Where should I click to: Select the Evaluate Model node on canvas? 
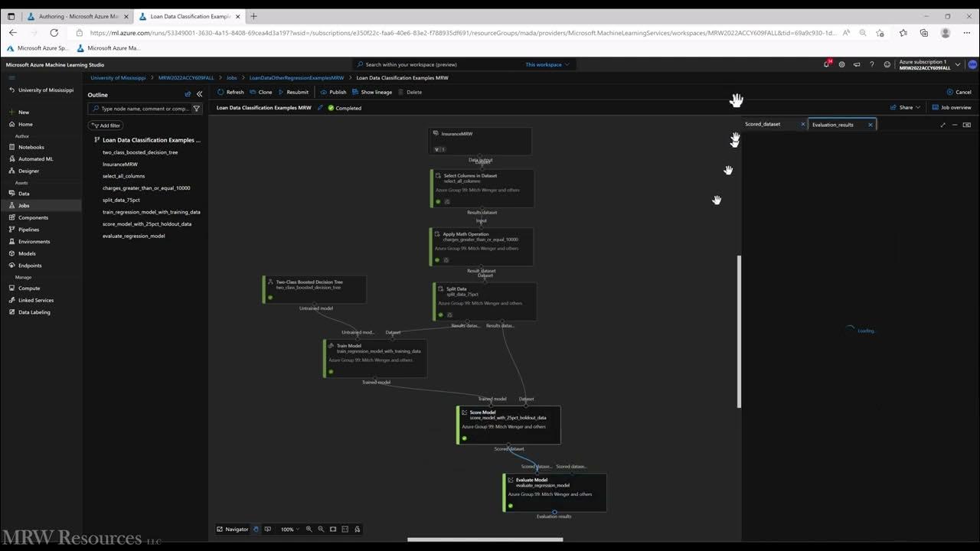tap(555, 492)
